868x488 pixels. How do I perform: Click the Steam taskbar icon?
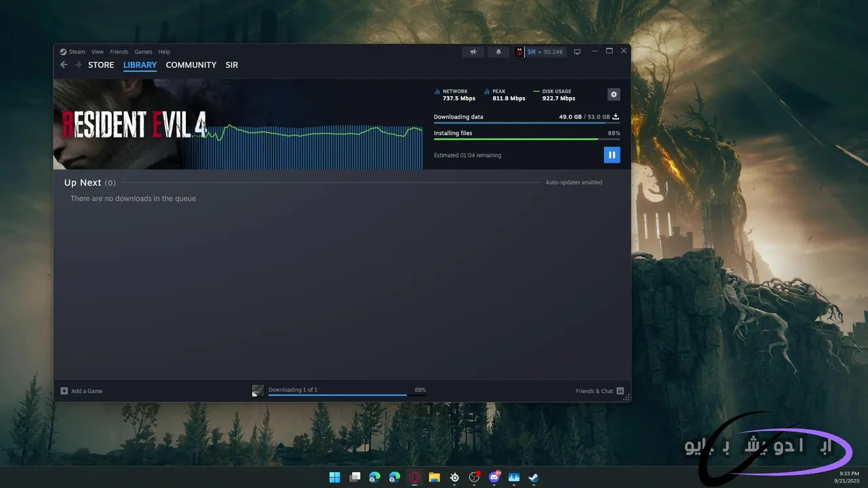(x=534, y=477)
